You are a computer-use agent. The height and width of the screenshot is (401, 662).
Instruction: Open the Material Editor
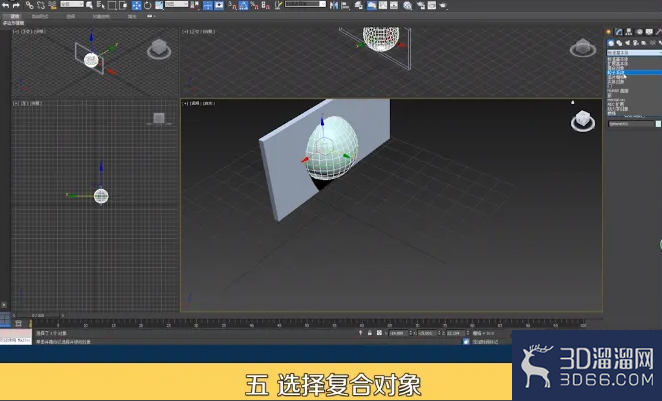pyautogui.click(x=407, y=5)
